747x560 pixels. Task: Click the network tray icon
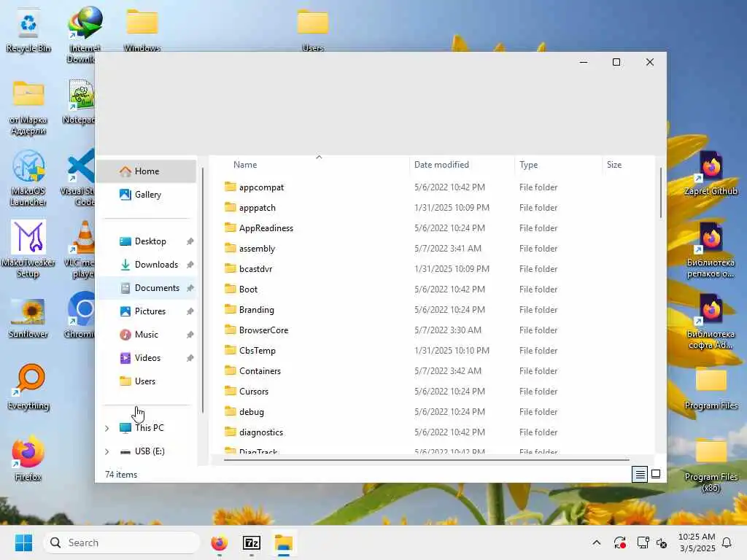coord(643,542)
